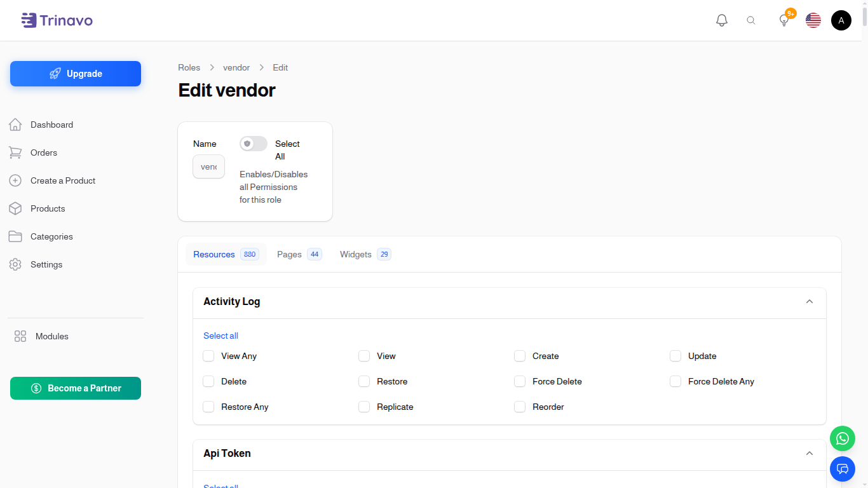Viewport: 868px width, 488px height.
Task: Click the Api Token heading
Action: click(x=227, y=453)
